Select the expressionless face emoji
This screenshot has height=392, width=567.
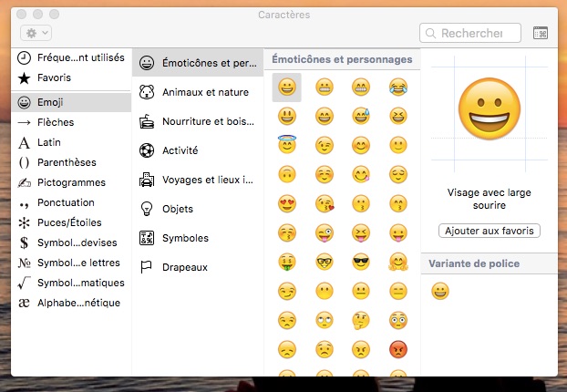(x=398, y=291)
